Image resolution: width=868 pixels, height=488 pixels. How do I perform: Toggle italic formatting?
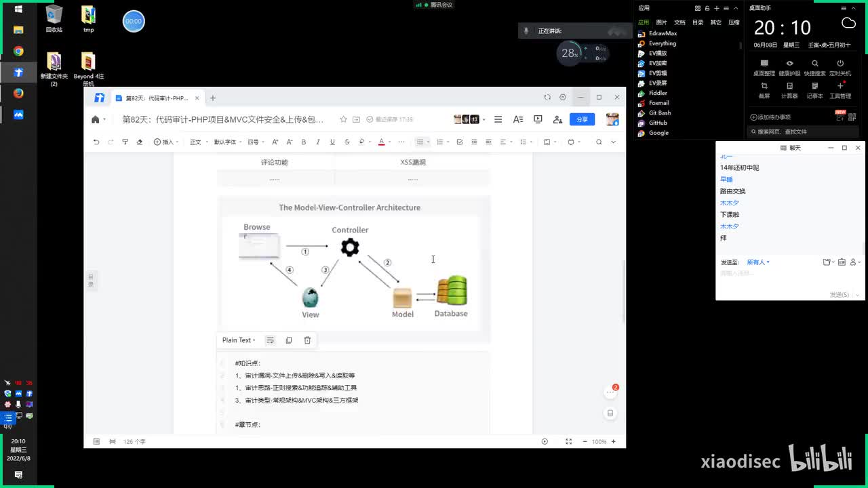pyautogui.click(x=317, y=142)
